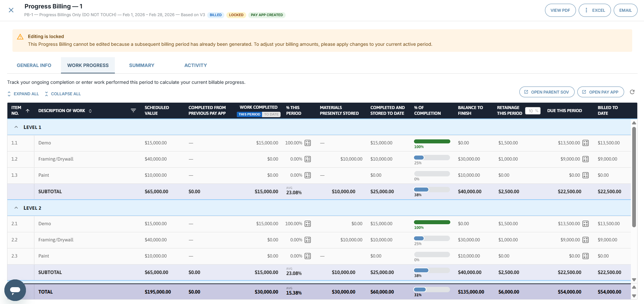
Task: Open the chat support bubble
Action: [x=15, y=290]
